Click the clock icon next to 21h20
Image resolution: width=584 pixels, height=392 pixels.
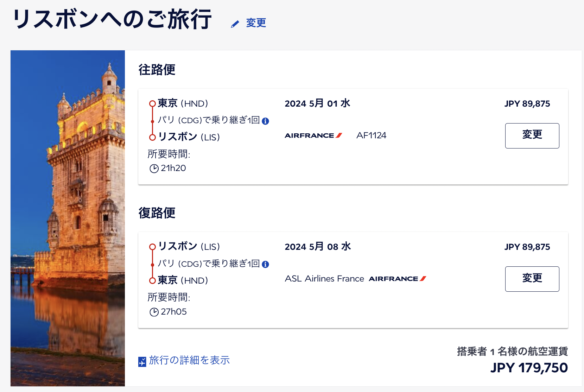pos(154,169)
